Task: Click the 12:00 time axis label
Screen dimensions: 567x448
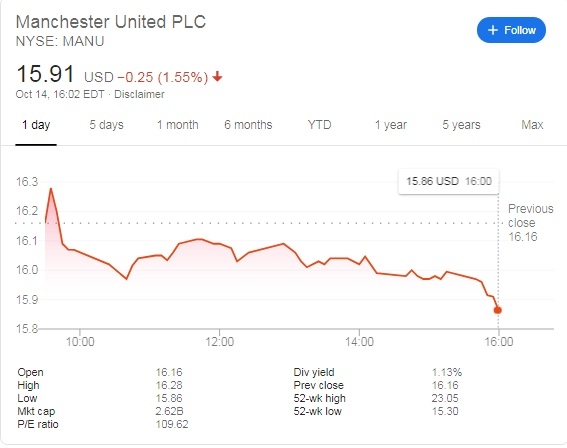Action: click(x=219, y=342)
